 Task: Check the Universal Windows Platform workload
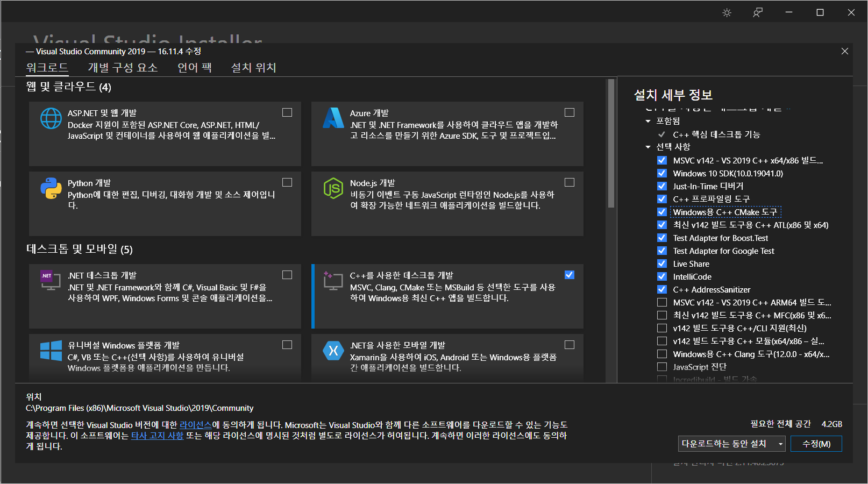point(287,345)
